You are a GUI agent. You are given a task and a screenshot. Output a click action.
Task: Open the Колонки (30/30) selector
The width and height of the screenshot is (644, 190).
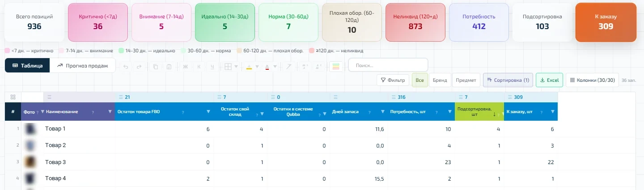pyautogui.click(x=593, y=80)
